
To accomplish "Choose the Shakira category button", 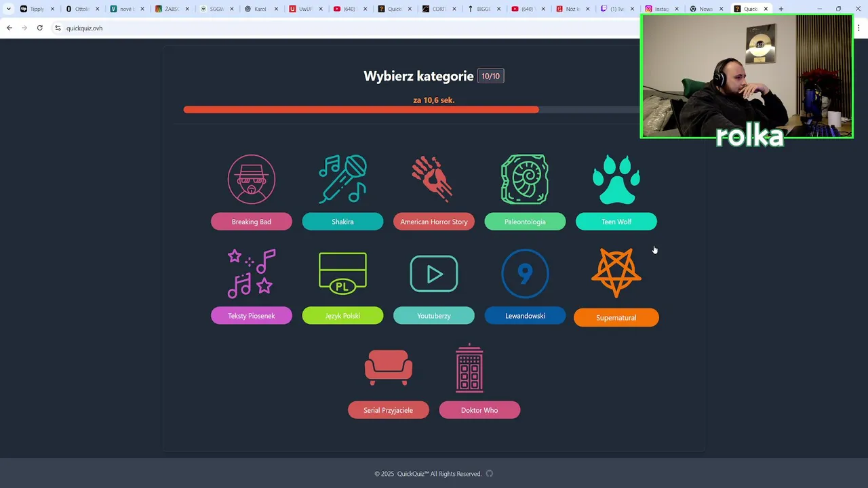I will [x=342, y=222].
